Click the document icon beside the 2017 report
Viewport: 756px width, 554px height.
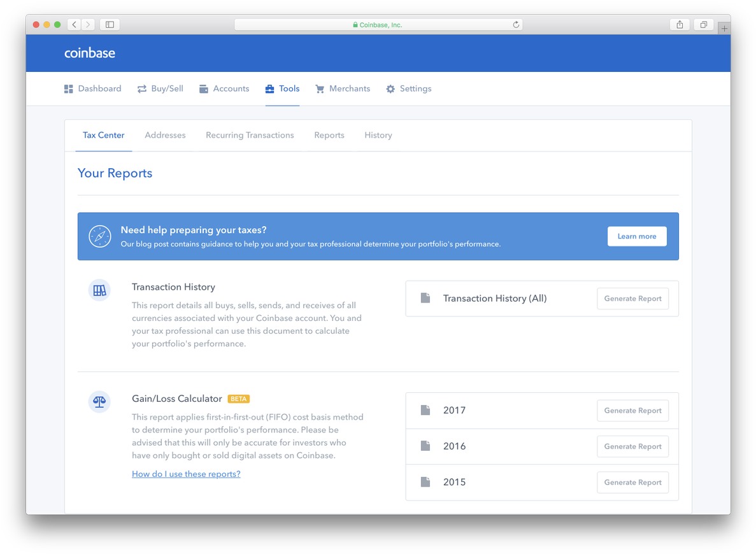click(x=425, y=410)
